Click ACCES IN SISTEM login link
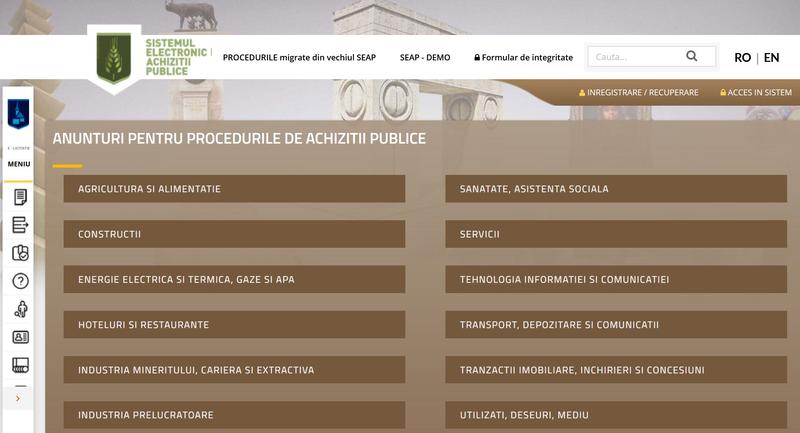Screen dimensions: 800x433 tap(755, 93)
